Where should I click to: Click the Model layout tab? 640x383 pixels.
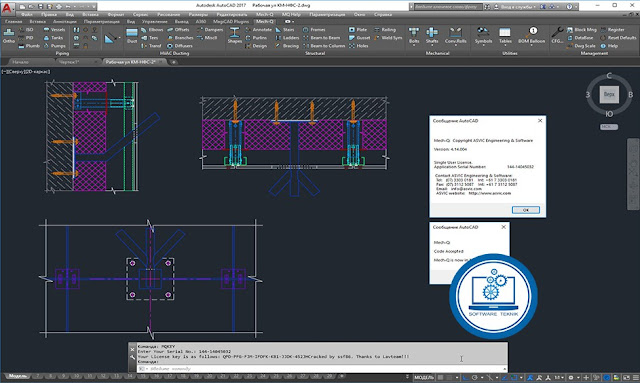pos(18,376)
